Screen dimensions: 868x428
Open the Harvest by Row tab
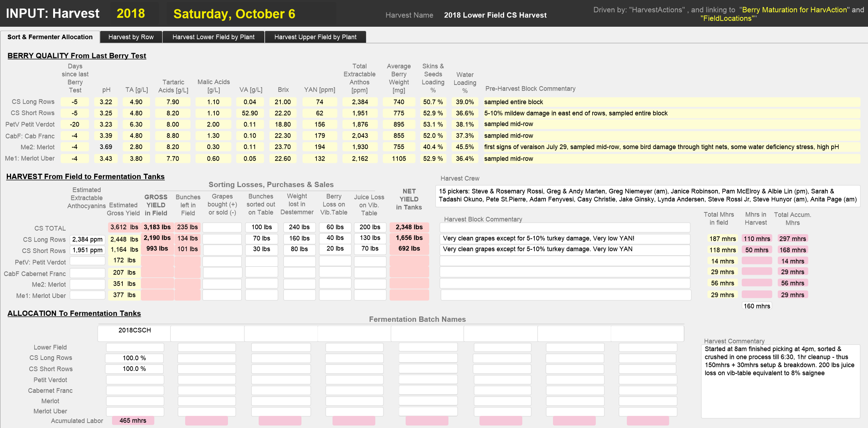point(131,37)
